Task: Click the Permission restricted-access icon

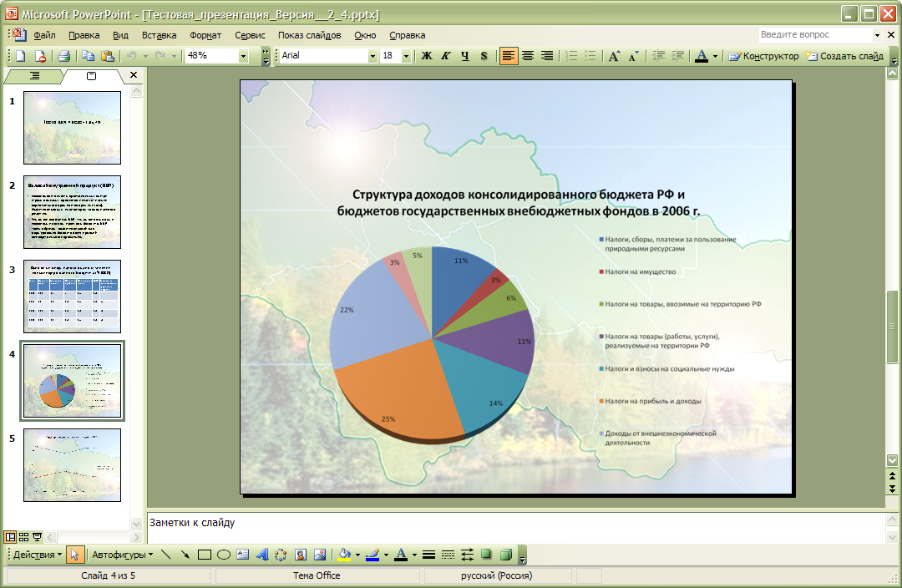Action: (40, 56)
